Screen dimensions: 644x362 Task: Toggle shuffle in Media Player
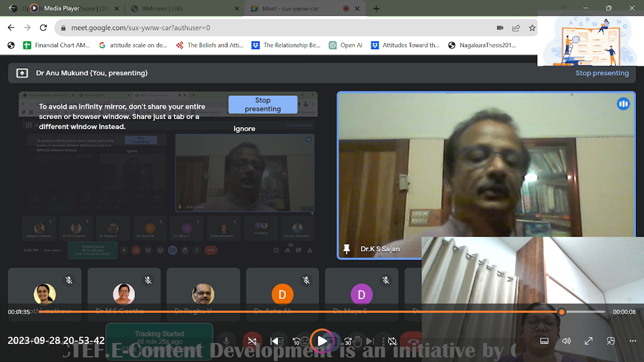click(252, 341)
